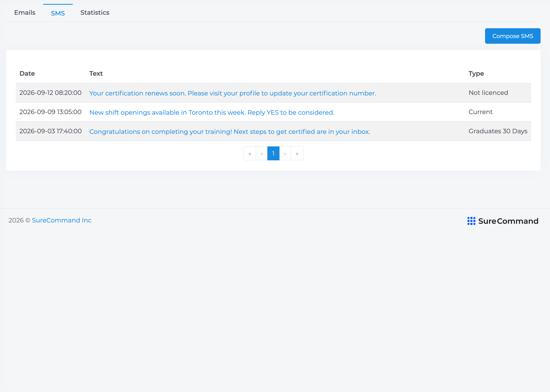Click the SureCommand logo in footer
The height and width of the screenshot is (392, 550).
point(503,221)
